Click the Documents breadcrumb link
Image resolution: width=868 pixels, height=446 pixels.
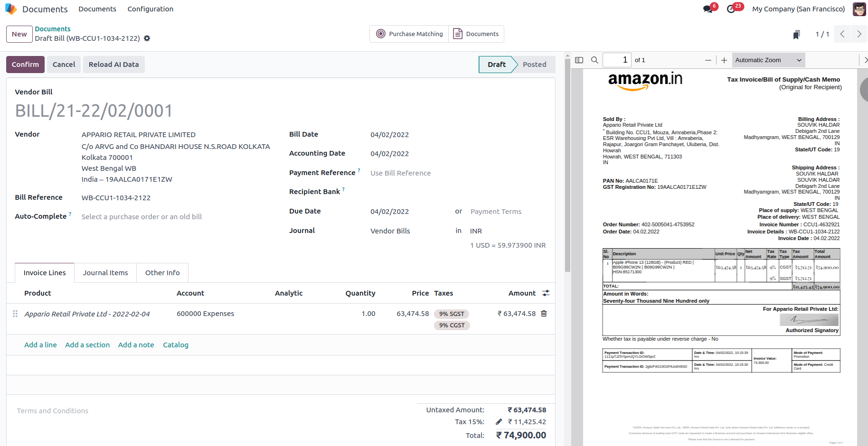click(x=53, y=29)
